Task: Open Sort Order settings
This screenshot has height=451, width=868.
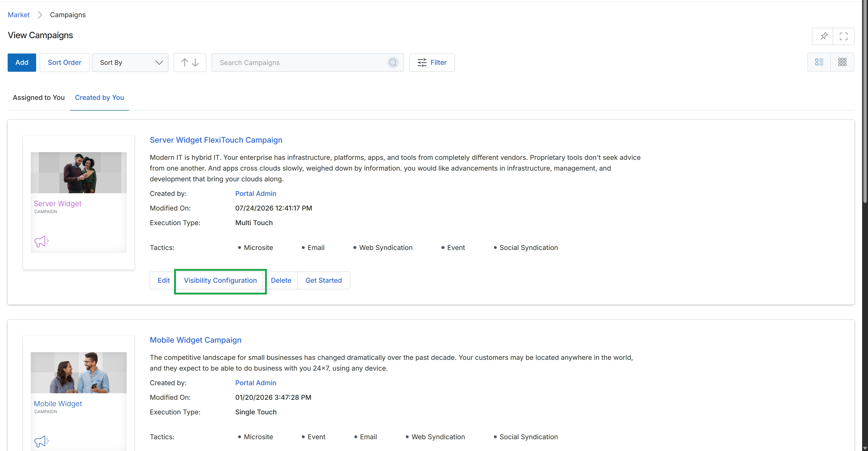Action: point(64,62)
